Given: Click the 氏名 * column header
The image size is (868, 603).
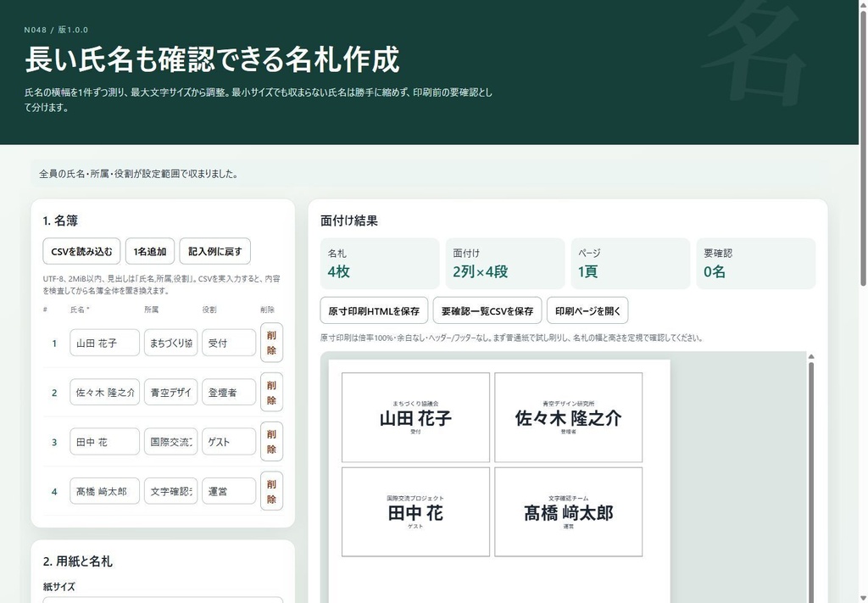Looking at the screenshot, I should coord(80,310).
